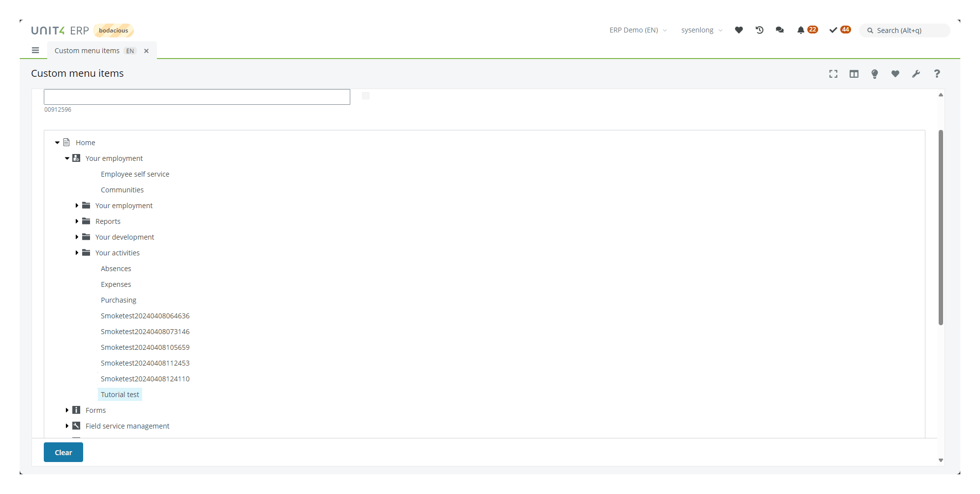980x494 pixels.
Task: Expand the Forms tree node
Action: pyautogui.click(x=67, y=410)
